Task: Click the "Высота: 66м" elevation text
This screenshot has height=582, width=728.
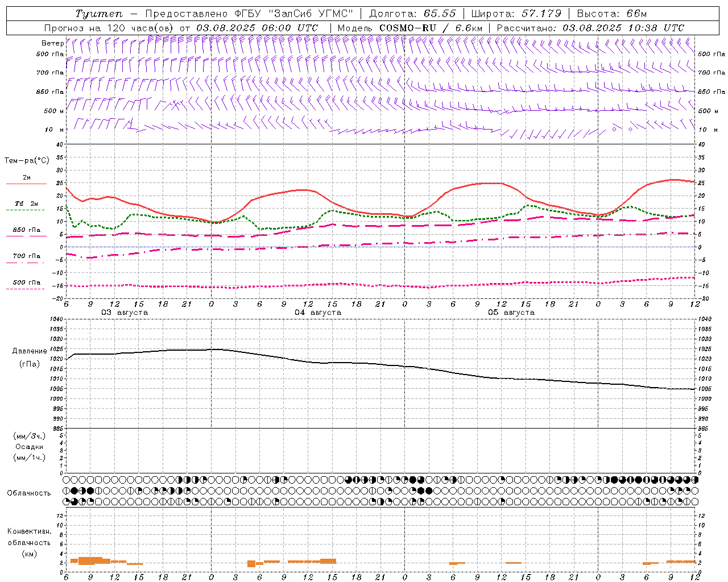Action: (x=612, y=14)
